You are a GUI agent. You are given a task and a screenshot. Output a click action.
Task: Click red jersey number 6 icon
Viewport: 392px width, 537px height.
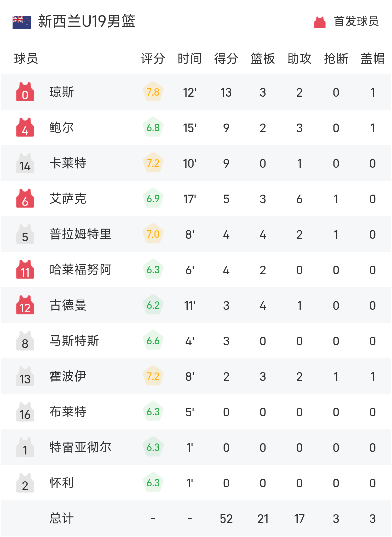pos(25,199)
